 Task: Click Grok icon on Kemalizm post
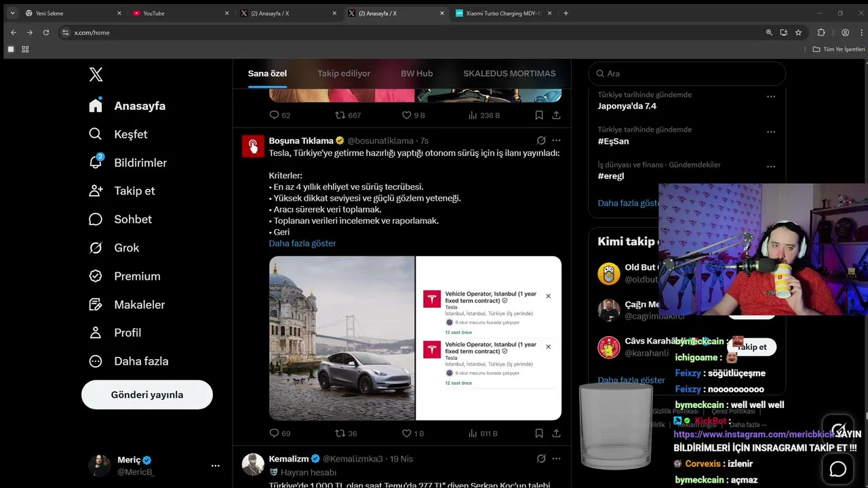[541, 458]
